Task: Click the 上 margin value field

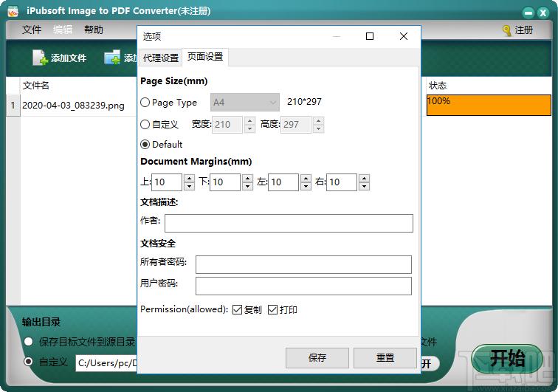Action: pos(167,182)
